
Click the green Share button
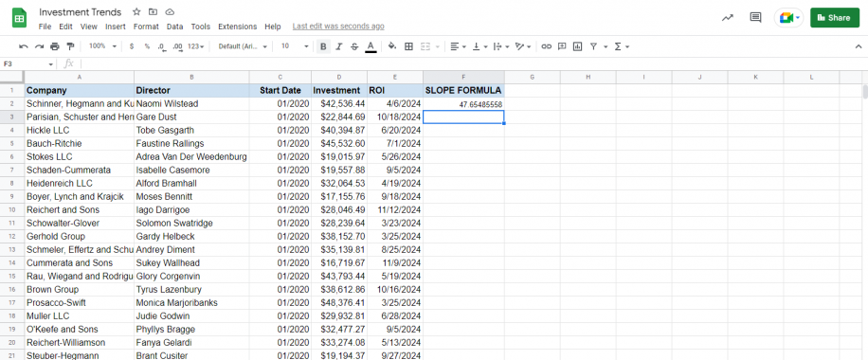coord(835,18)
